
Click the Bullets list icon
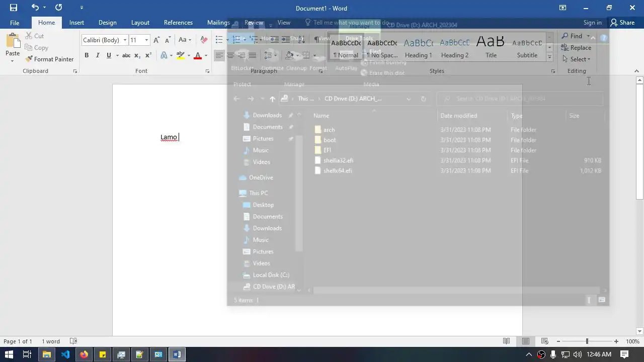[219, 40]
